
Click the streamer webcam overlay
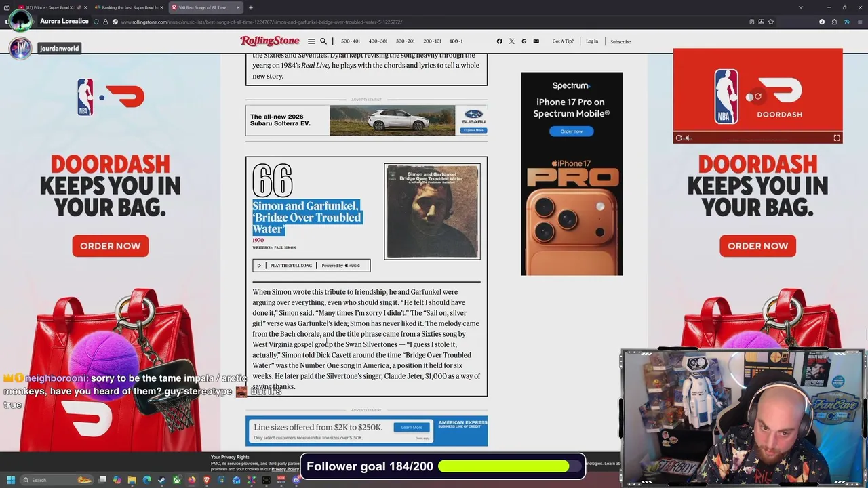click(x=743, y=417)
